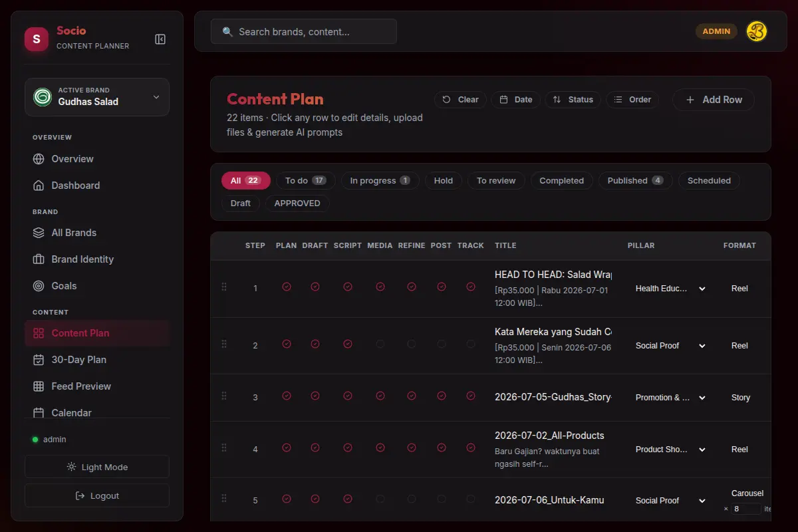Switch to Light Mode
Screen dimensions: 798x532
97,467
